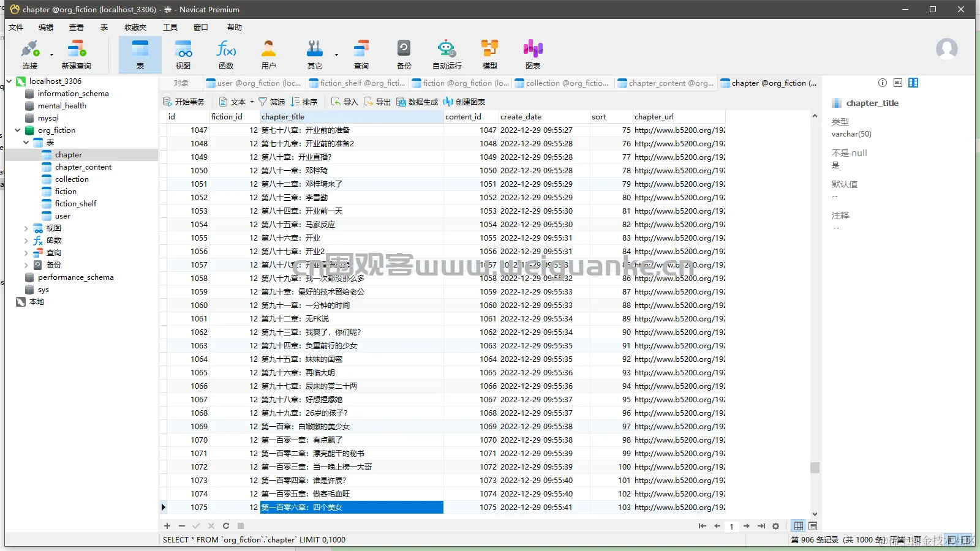Click the page number input field
Screen dimensions: 980x551
(x=731, y=527)
